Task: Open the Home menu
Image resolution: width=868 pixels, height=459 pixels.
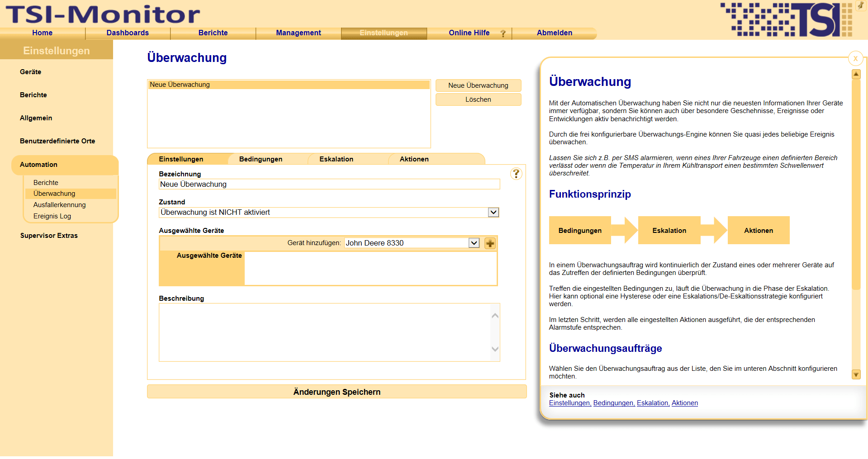Action: click(x=43, y=33)
